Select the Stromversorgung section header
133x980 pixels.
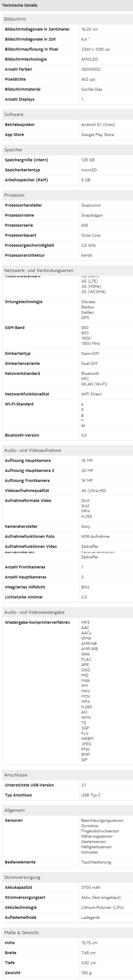tap(67, 877)
